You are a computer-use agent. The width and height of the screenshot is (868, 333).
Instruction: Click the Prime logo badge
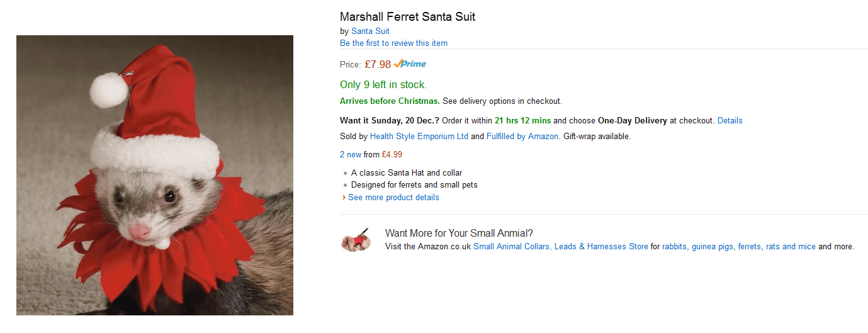click(x=410, y=64)
